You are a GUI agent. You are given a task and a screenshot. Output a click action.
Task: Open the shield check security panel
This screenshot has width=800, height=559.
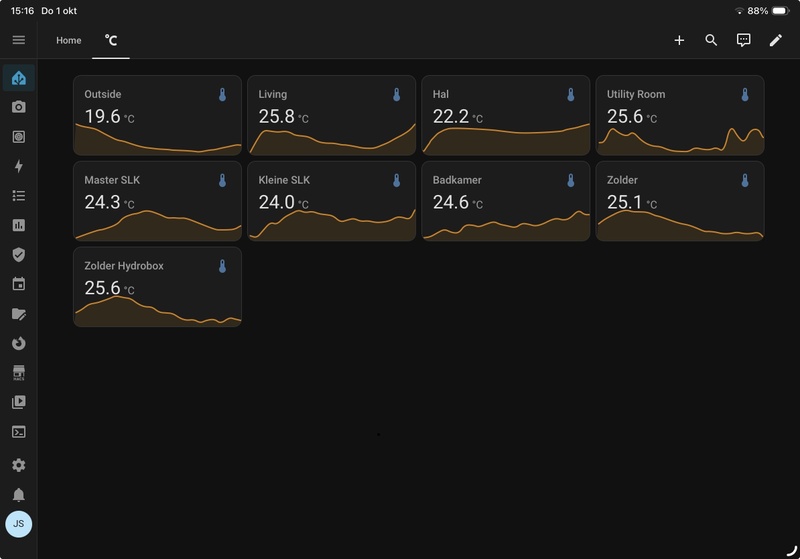[19, 255]
